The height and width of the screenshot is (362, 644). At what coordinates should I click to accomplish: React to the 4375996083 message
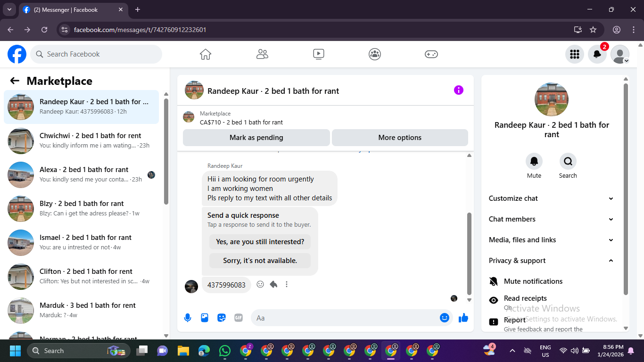[260, 284]
